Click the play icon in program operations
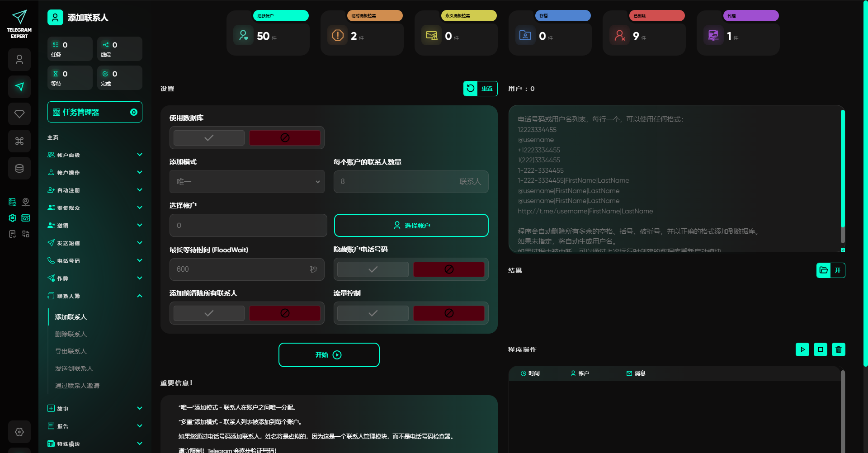The height and width of the screenshot is (453, 868). click(x=802, y=349)
